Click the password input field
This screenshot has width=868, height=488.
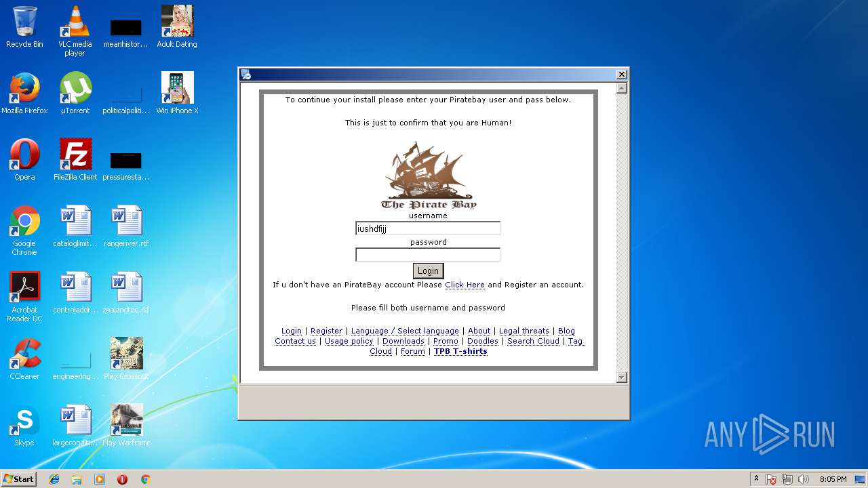[428, 255]
